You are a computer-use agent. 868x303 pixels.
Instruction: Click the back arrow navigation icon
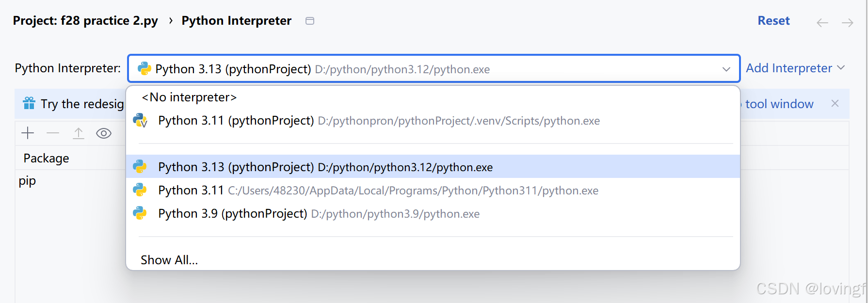(822, 23)
